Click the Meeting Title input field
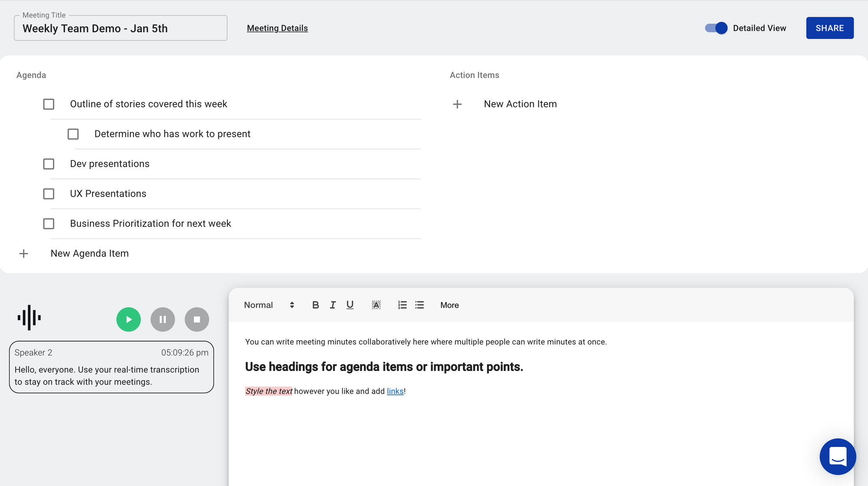The height and width of the screenshot is (486, 868). coord(120,28)
